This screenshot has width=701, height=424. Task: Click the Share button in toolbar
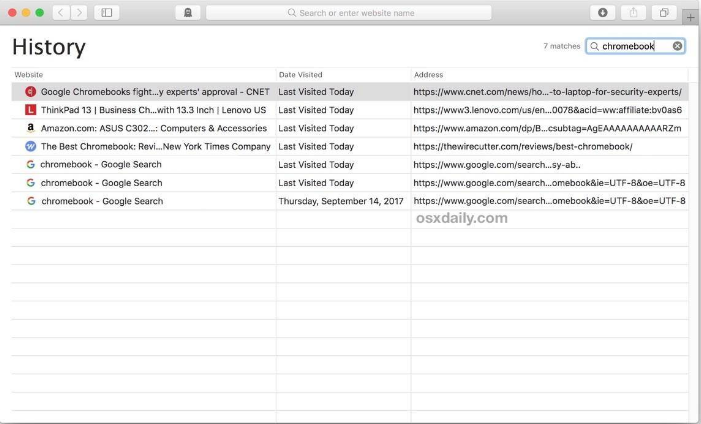(x=633, y=12)
